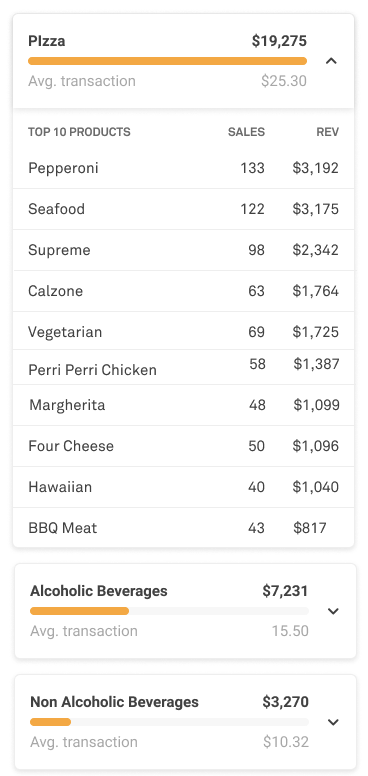This screenshot has height=776, width=368.
Task: Open the Non Alcoholic Beverages card title
Action: coord(114,702)
